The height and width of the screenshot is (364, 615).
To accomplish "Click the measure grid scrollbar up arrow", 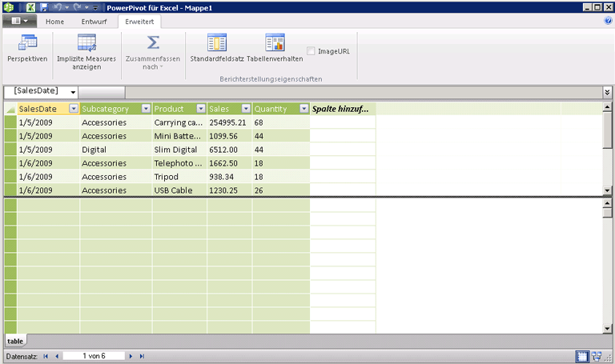I will tap(607, 203).
